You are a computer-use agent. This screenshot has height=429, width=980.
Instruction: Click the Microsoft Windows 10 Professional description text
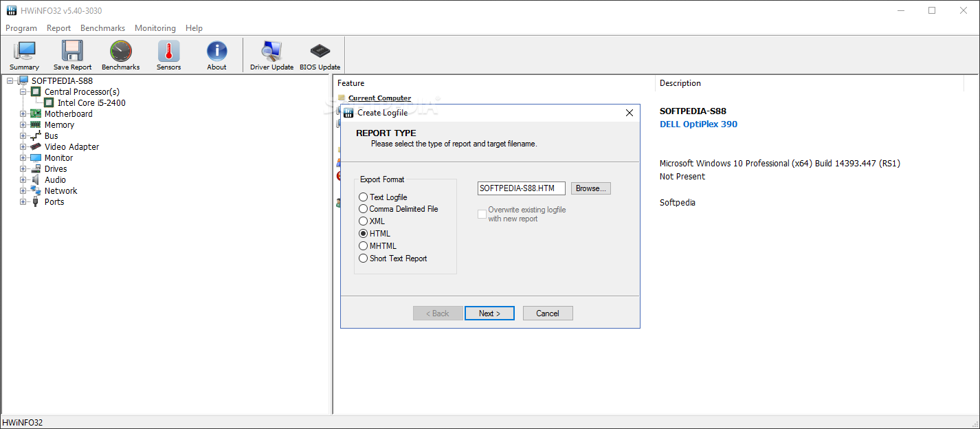[780, 164]
